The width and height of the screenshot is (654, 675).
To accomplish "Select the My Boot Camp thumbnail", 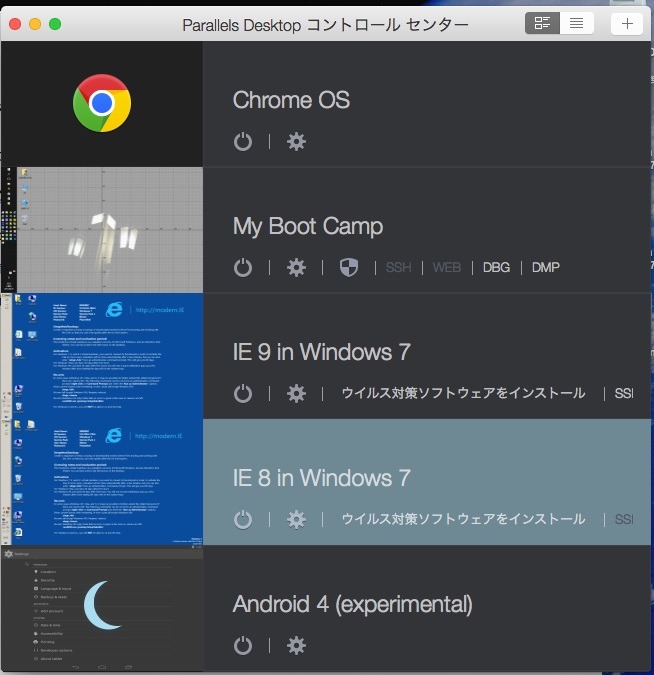I will click(102, 230).
